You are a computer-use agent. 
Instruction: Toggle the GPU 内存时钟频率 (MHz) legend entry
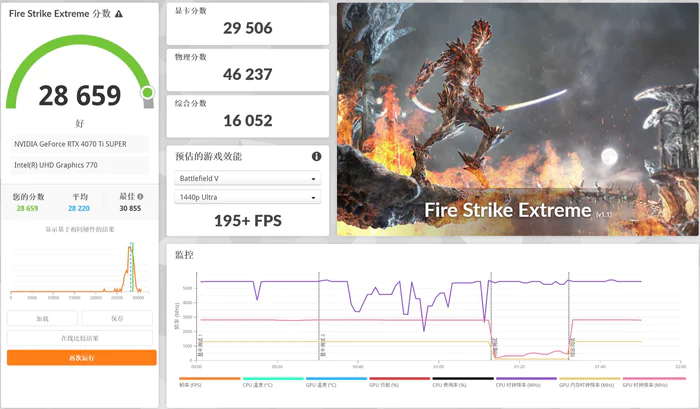590,382
